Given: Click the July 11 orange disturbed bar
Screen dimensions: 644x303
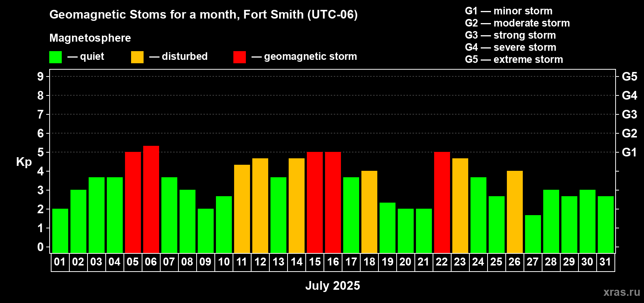Looking at the screenshot, I should pyautogui.click(x=242, y=209).
